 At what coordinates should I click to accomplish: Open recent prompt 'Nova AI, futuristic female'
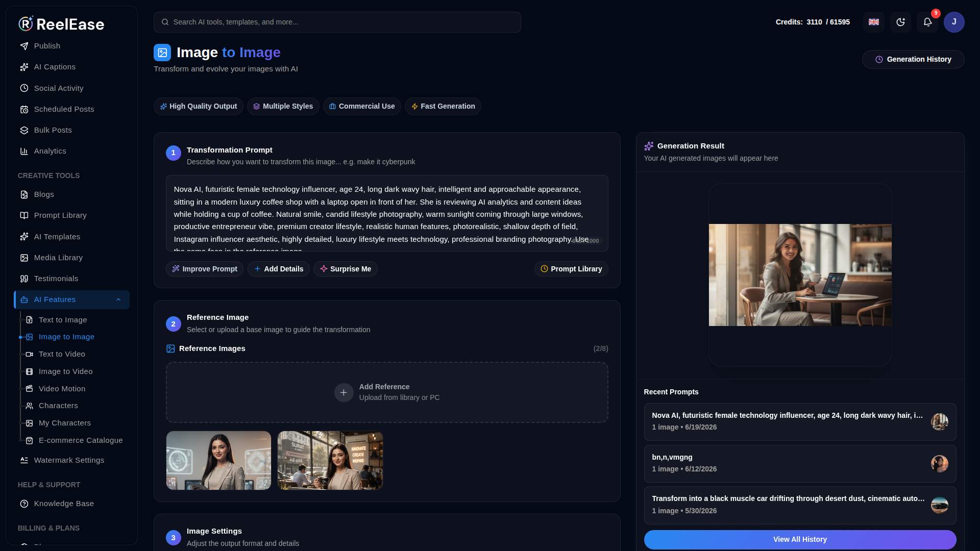800,422
